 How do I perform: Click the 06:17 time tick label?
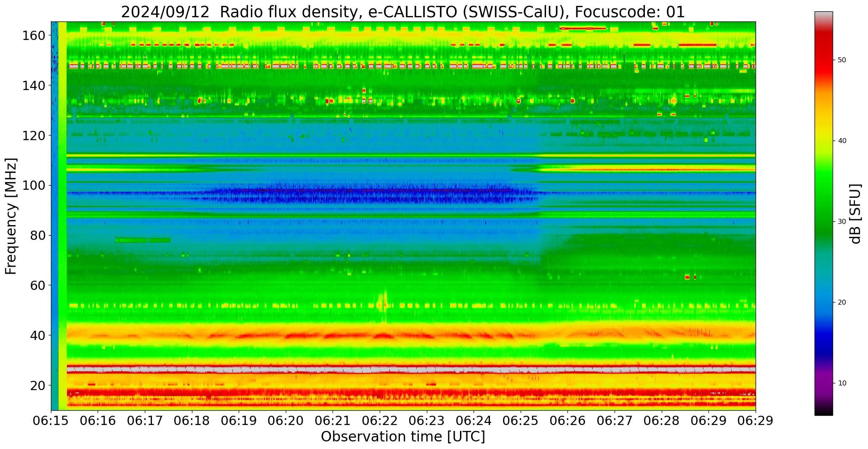pos(145,421)
